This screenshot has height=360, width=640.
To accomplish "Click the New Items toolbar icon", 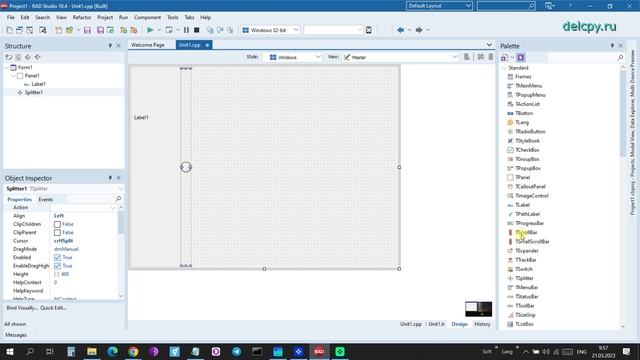I will point(9,30).
